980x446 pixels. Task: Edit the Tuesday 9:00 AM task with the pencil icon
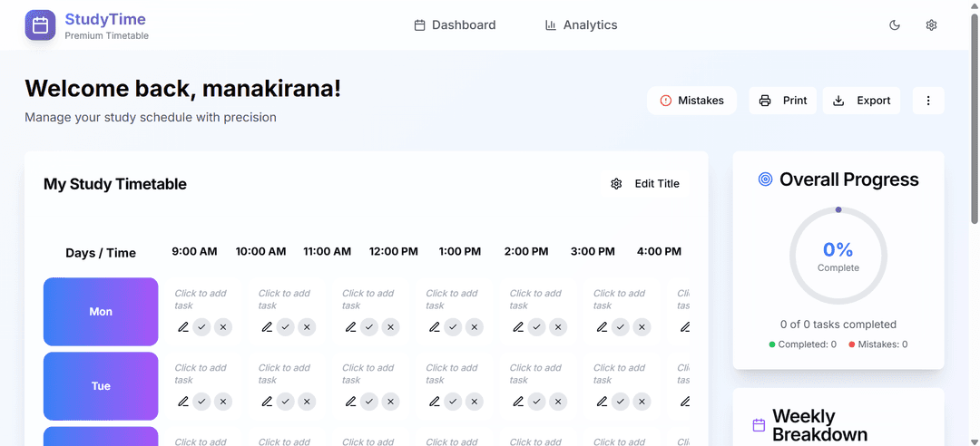[x=183, y=401]
